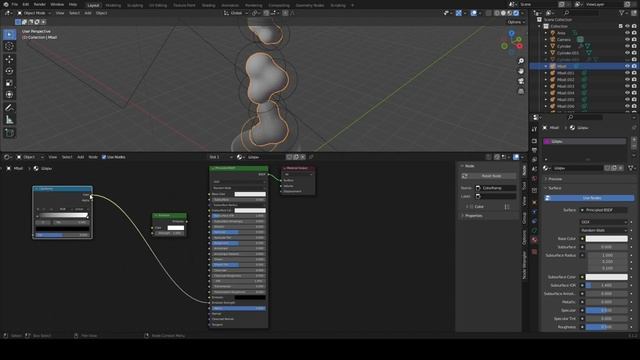Toggle visibility eye for Mball.004
Image resolution: width=640 pixels, height=360 pixels.
pyautogui.click(x=627, y=93)
